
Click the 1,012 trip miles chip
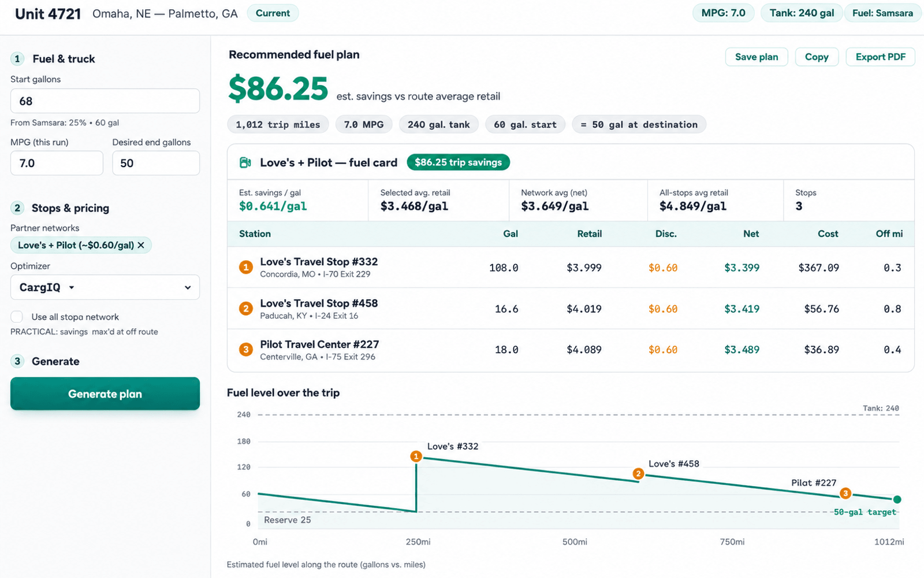278,124
